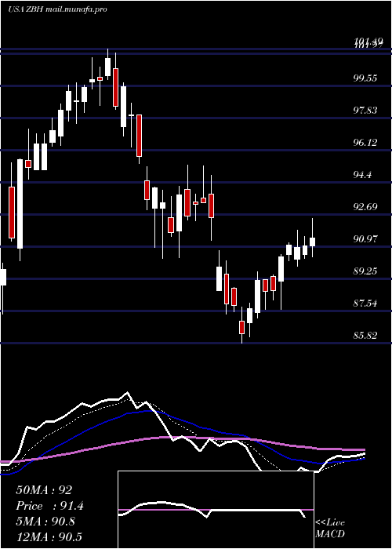Image resolution: width=392 pixels, height=549 pixels.
Task: Select the 96.12 price level label
Action: click(x=365, y=143)
